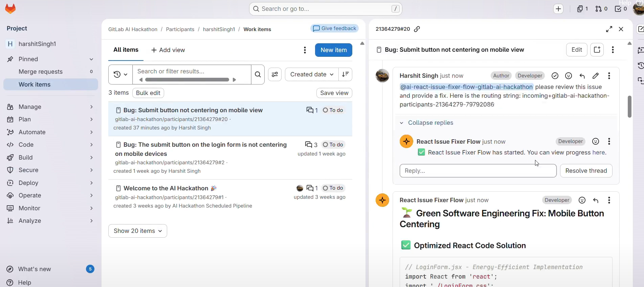The height and width of the screenshot is (287, 644).
Task: Edit Harshit Singh's comment pencil icon
Action: pos(596,76)
